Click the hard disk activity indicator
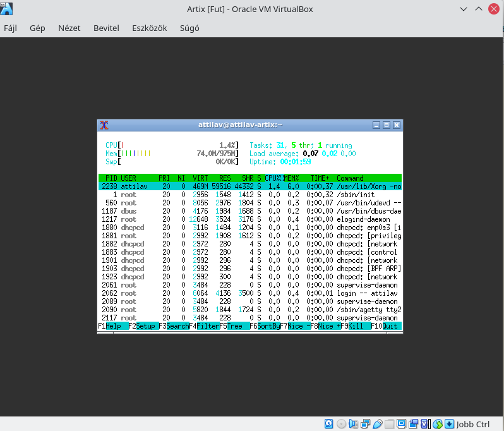The image size is (504, 431). point(328,424)
